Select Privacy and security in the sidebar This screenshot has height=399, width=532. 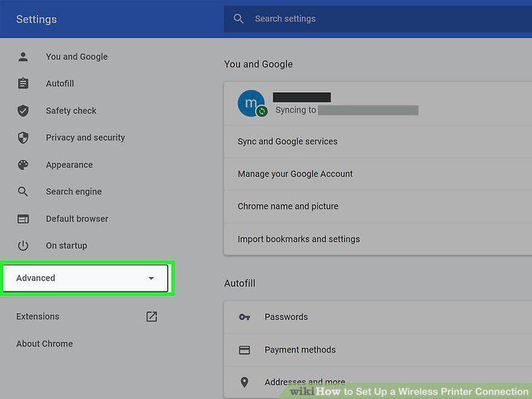pyautogui.click(x=85, y=137)
